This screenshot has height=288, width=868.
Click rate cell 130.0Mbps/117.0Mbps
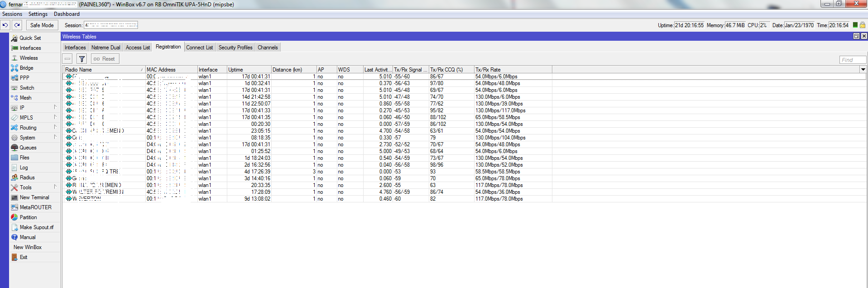(500, 110)
